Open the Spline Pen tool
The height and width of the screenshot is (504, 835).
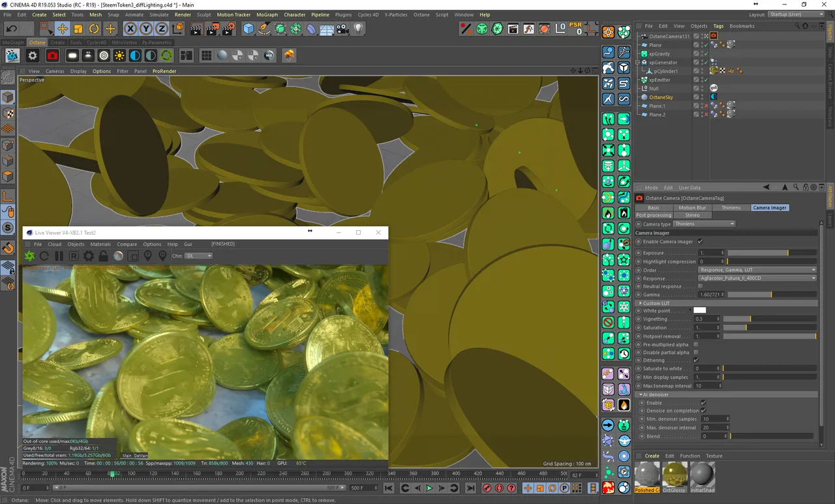click(264, 29)
